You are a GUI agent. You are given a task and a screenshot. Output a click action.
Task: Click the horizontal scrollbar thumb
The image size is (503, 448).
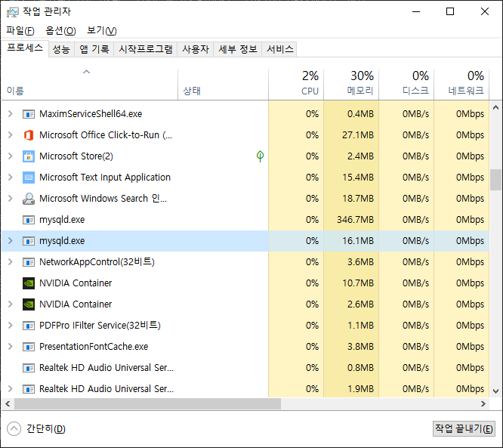(147, 403)
